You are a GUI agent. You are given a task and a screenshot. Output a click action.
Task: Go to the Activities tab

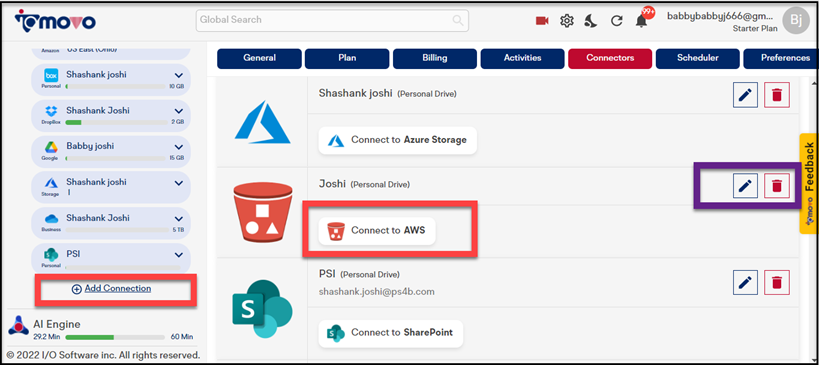[x=522, y=58]
